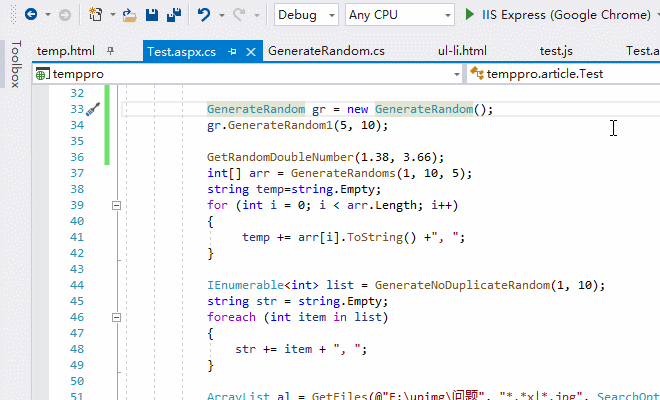Screen dimensions: 660x400
Task: Collapse the foreach block at line 46
Action: pos(117,317)
